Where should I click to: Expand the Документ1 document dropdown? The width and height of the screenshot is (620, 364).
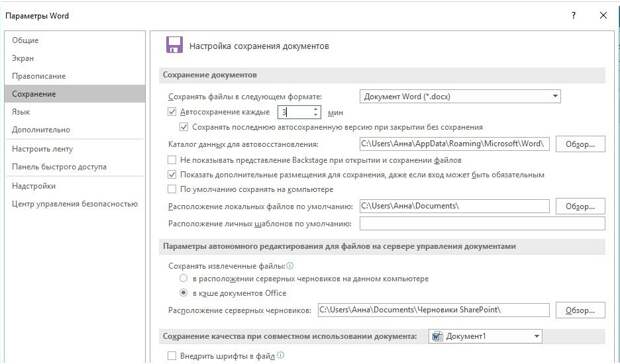485,336
